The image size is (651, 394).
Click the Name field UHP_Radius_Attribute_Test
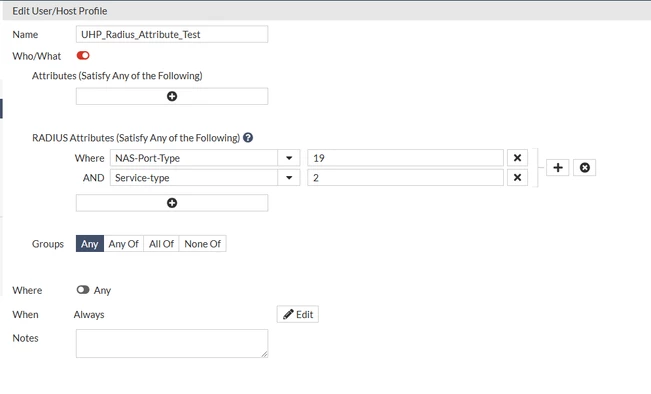[172, 34]
